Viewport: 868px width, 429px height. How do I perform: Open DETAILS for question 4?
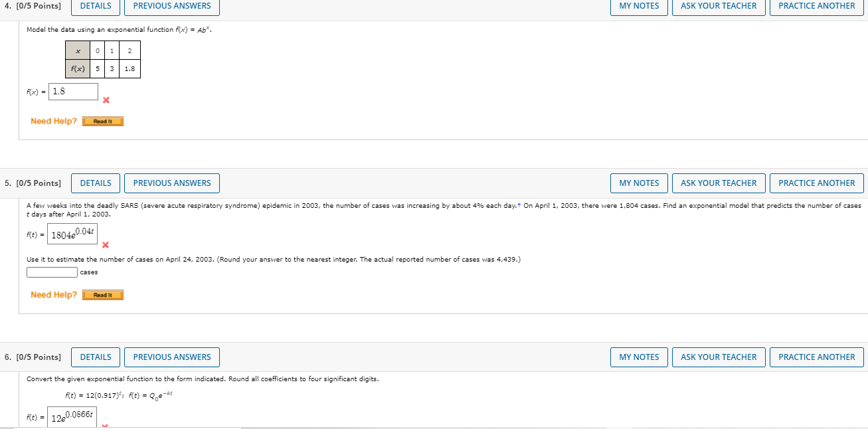click(95, 7)
